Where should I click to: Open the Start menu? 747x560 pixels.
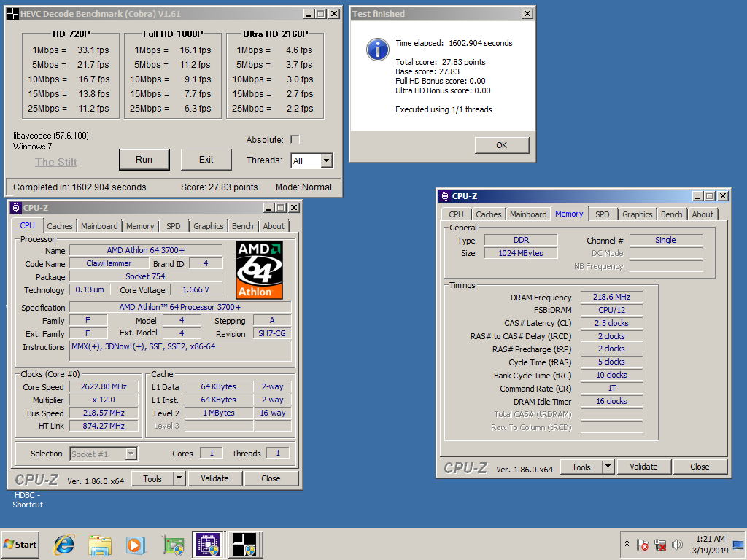pos(20,544)
